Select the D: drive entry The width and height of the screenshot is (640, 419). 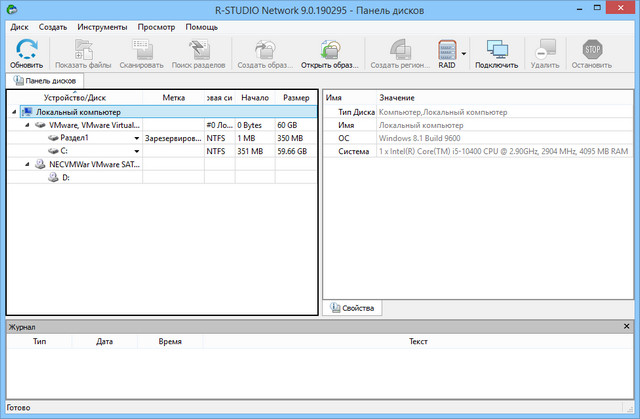(x=66, y=177)
